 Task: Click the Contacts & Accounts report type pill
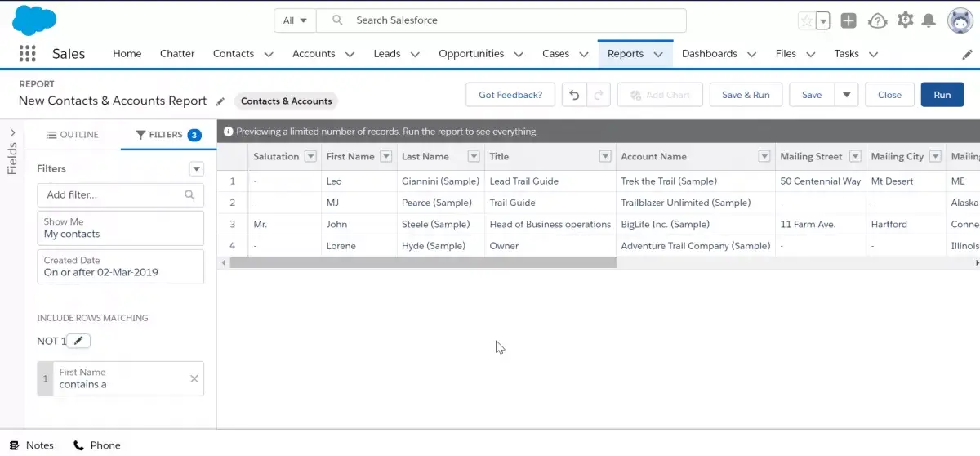tap(286, 101)
